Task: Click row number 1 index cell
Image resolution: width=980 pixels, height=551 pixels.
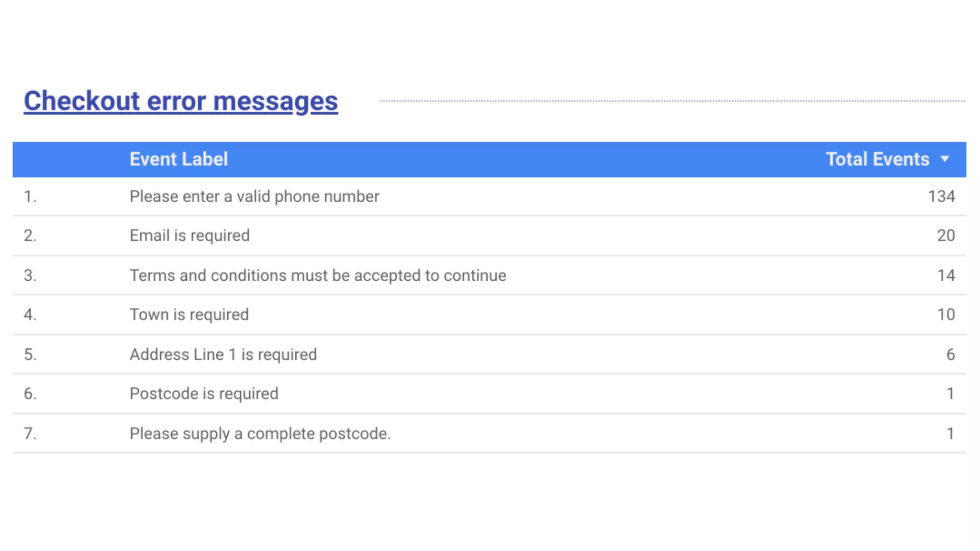Action: tap(30, 197)
